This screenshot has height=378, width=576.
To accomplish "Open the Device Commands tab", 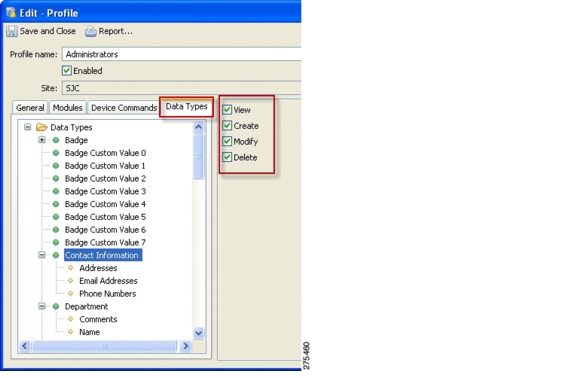I will pyautogui.click(x=124, y=108).
